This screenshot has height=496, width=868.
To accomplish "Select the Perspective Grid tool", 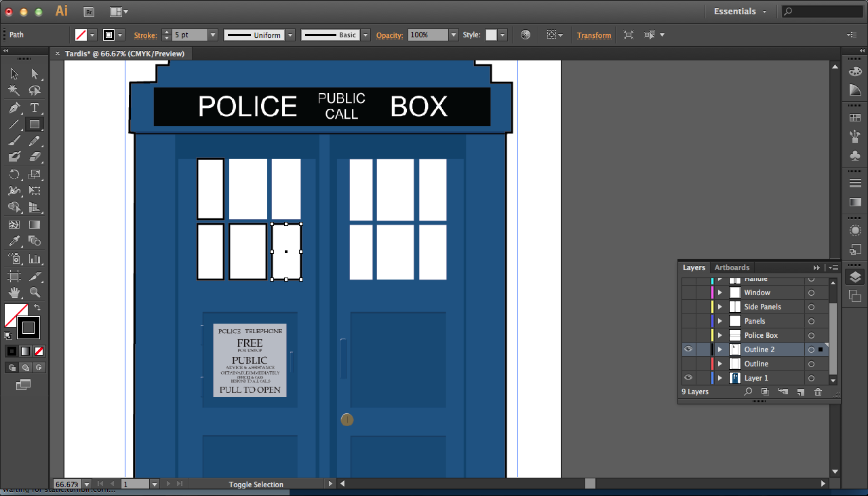I will tap(35, 208).
